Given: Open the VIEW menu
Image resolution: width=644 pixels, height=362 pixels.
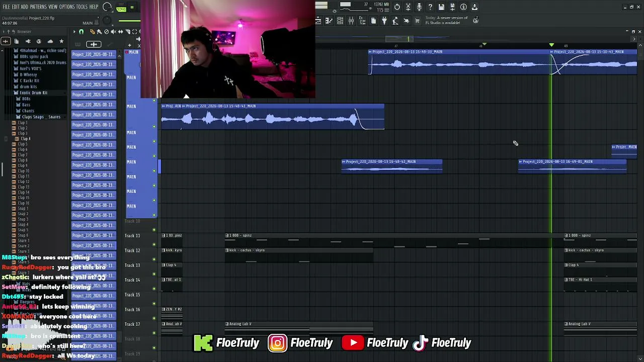Looking at the screenshot, I should point(53,7).
